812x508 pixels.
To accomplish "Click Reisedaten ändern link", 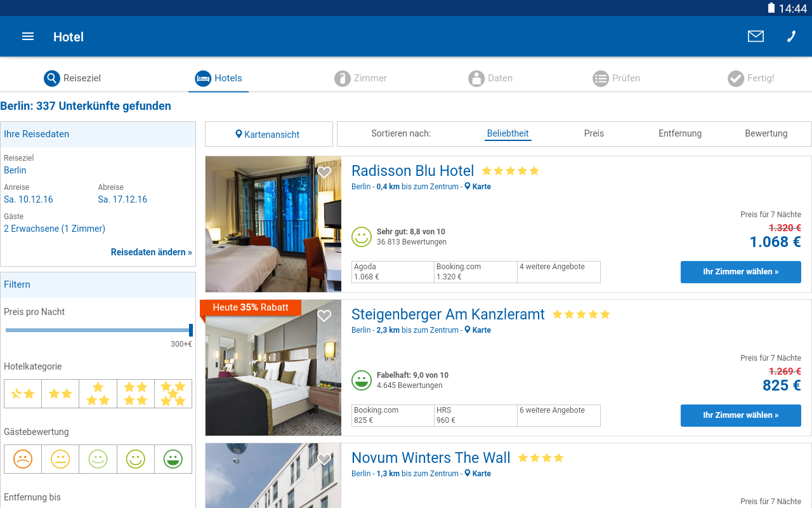I will point(152,252).
